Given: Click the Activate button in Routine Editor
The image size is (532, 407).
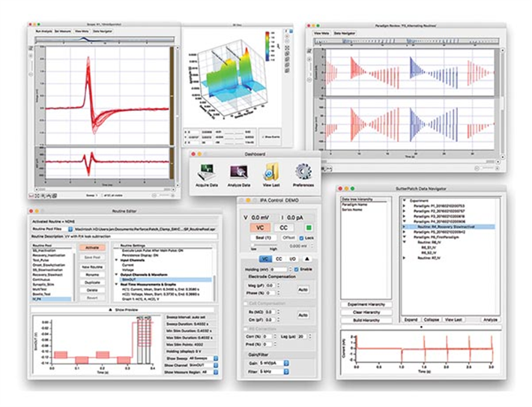Looking at the screenshot, I should point(92,248).
